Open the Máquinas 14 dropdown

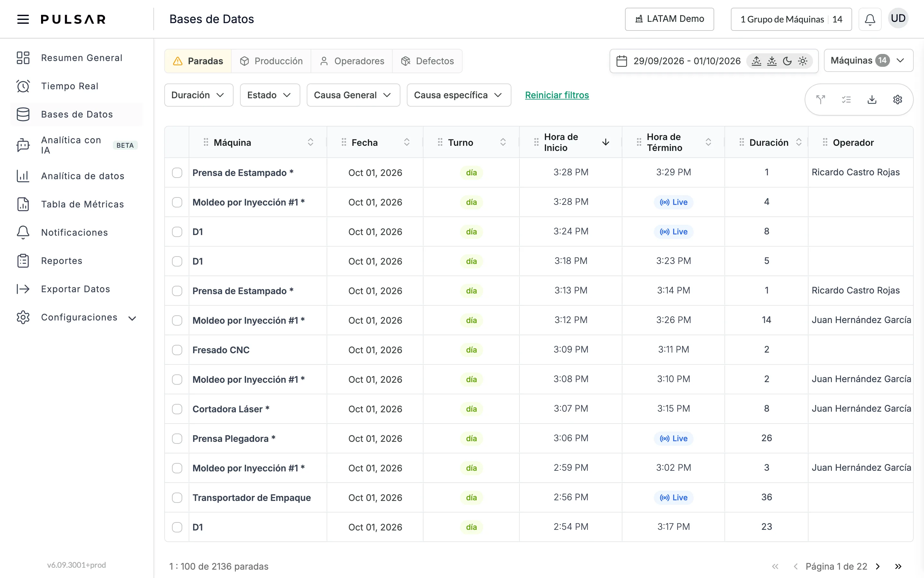(x=868, y=60)
